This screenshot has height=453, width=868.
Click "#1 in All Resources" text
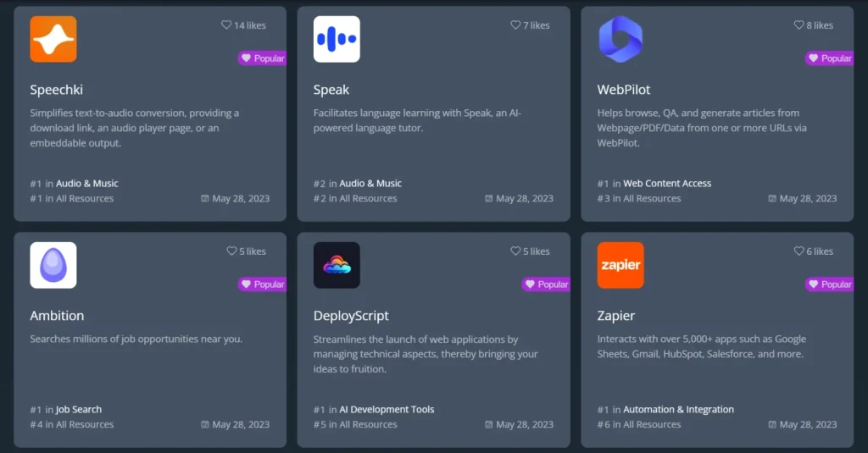coord(71,198)
